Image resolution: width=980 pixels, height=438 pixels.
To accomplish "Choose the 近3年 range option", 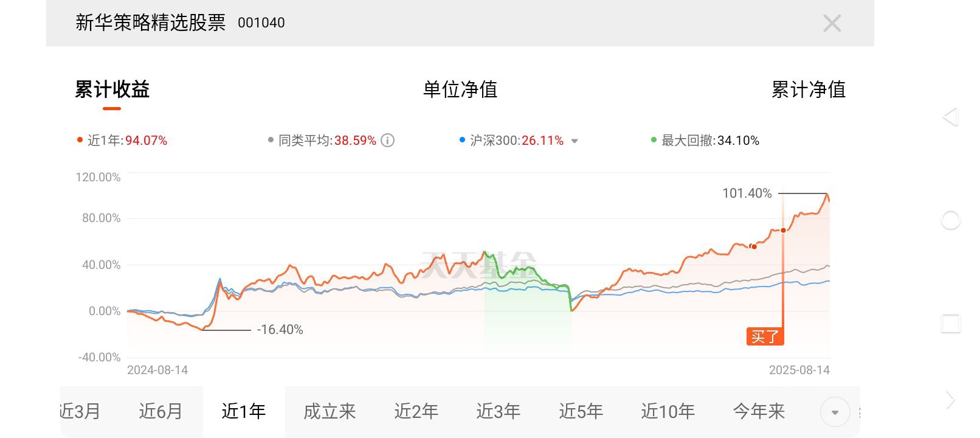I will point(498,411).
